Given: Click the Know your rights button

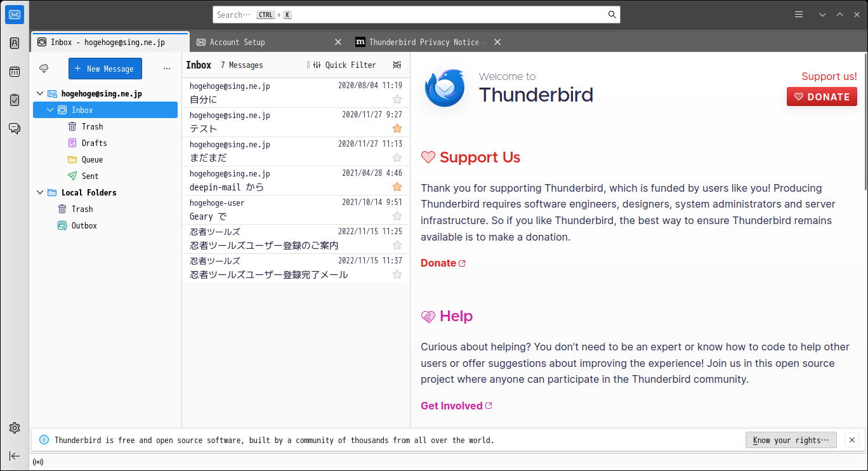Looking at the screenshot, I should [791, 440].
